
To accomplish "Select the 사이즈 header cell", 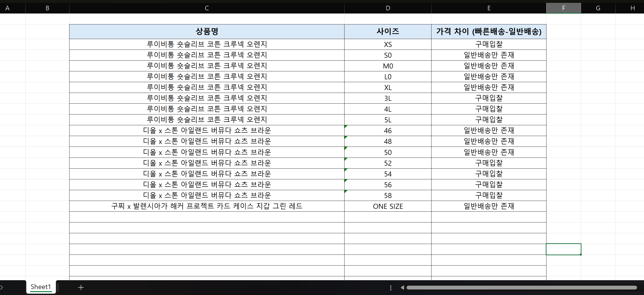I will click(x=387, y=31).
